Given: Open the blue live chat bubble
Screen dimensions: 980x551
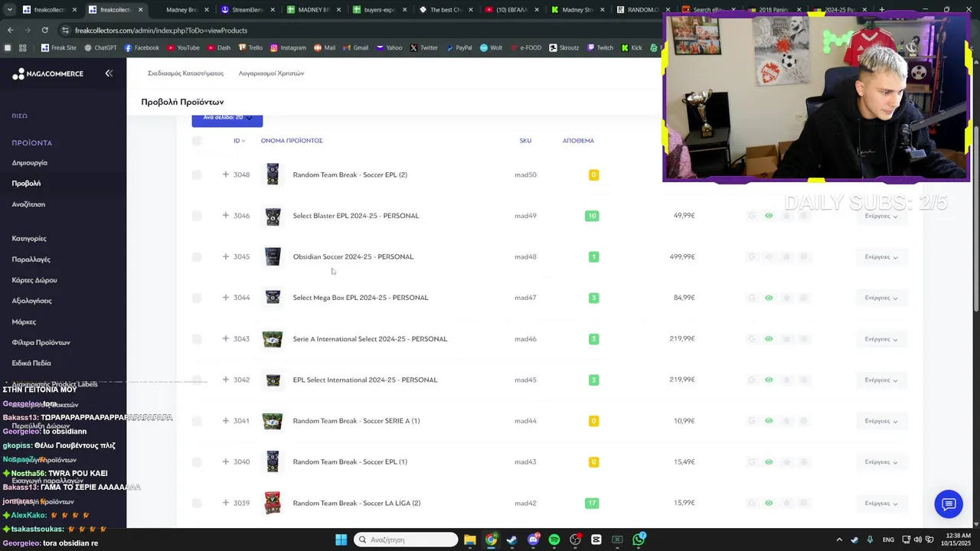Looking at the screenshot, I should coord(949,504).
